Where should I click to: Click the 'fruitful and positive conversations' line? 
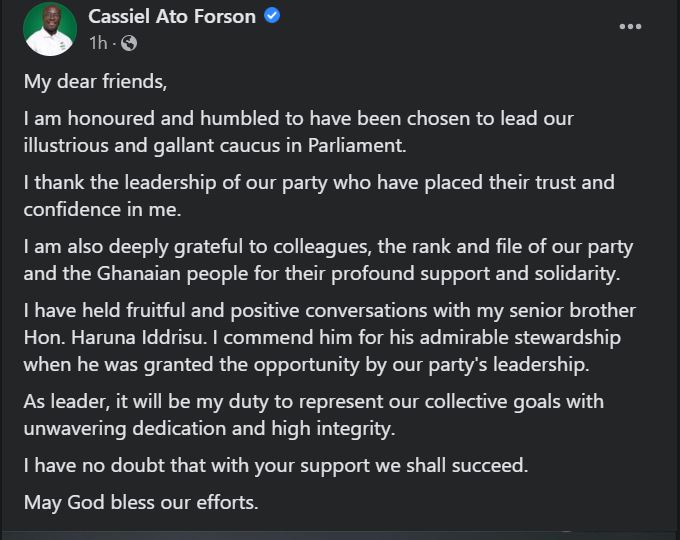pyautogui.click(x=330, y=311)
